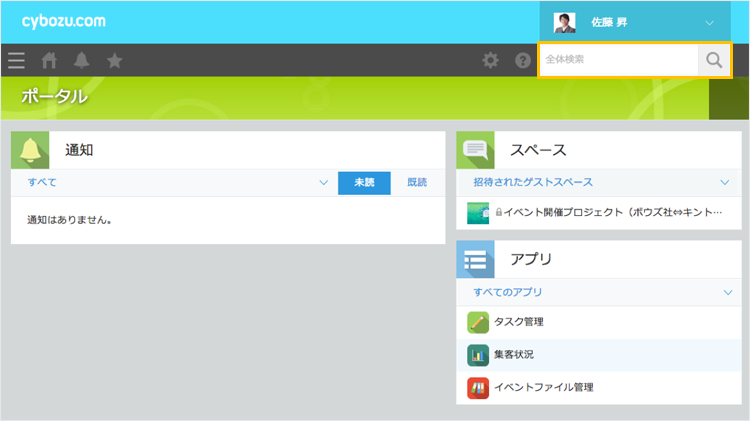The width and height of the screenshot is (750, 421).
Task: Open the settings gear icon
Action: point(490,60)
